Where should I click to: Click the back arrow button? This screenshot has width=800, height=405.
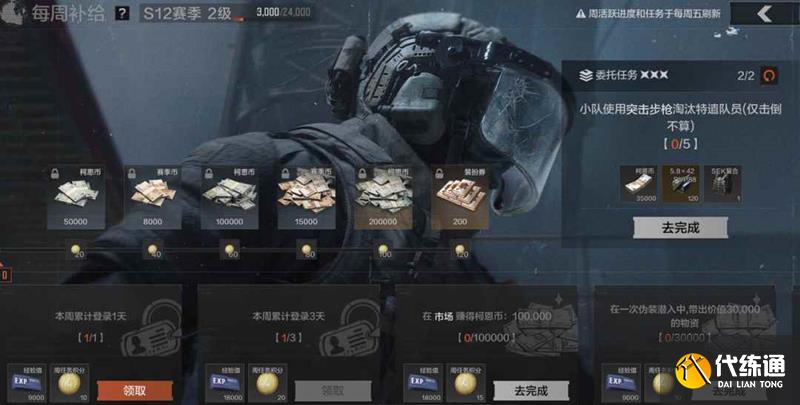[764, 14]
